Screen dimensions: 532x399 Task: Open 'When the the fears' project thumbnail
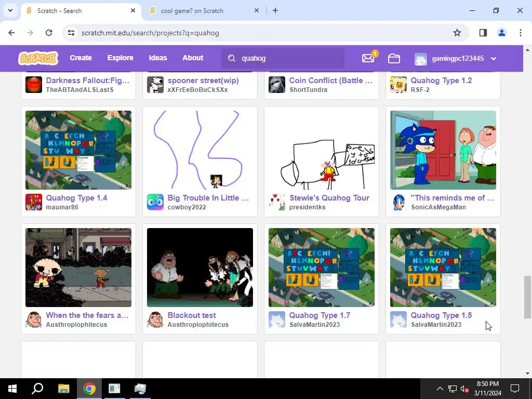tap(78, 268)
